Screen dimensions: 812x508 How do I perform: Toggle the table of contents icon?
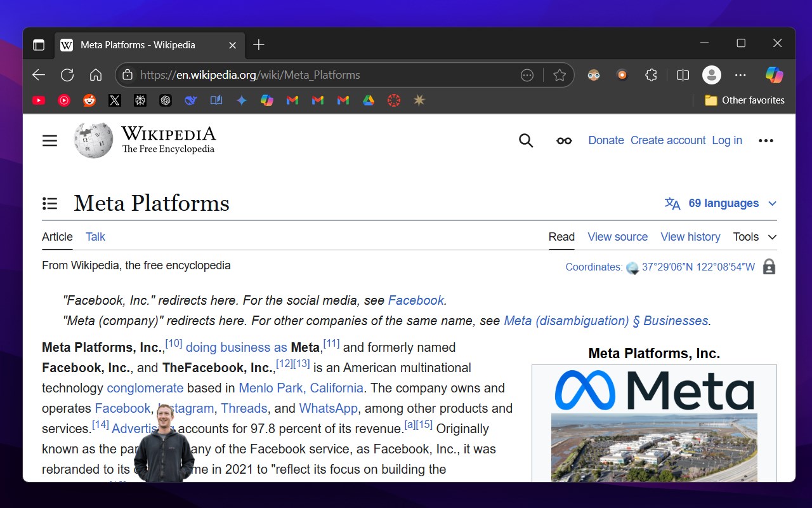point(49,203)
